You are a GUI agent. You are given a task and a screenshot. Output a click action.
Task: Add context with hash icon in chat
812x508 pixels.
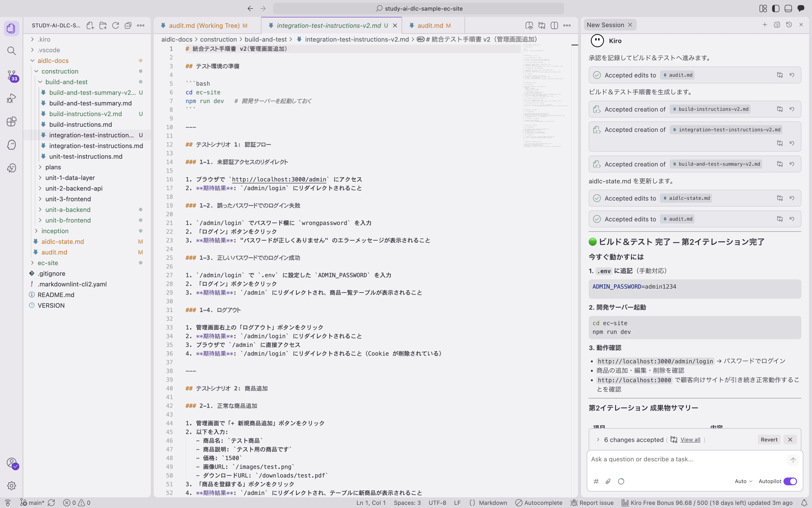(x=596, y=481)
